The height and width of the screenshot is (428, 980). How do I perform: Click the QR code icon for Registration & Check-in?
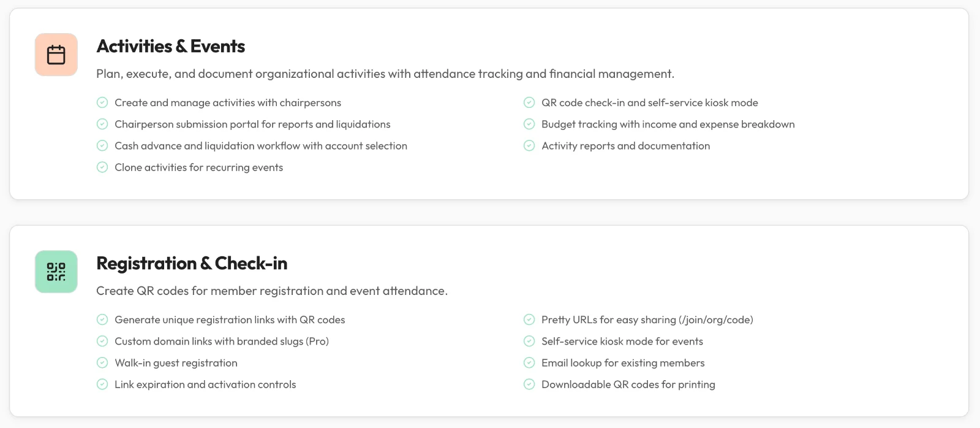click(x=56, y=272)
